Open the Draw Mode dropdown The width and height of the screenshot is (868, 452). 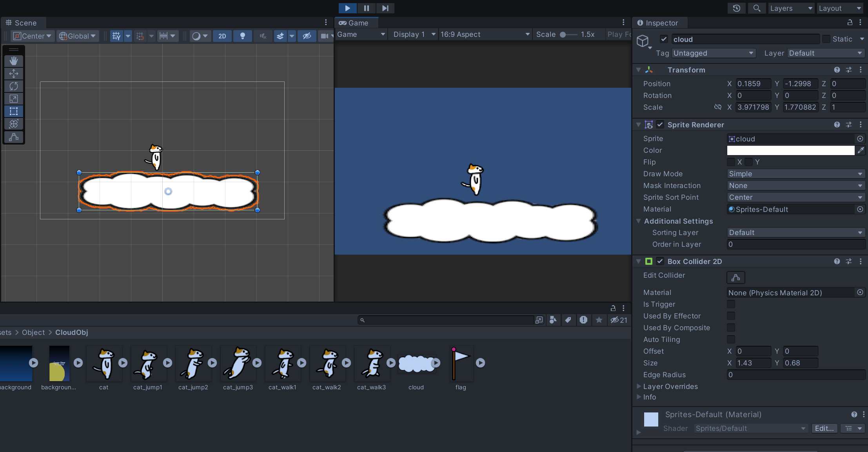coord(795,174)
